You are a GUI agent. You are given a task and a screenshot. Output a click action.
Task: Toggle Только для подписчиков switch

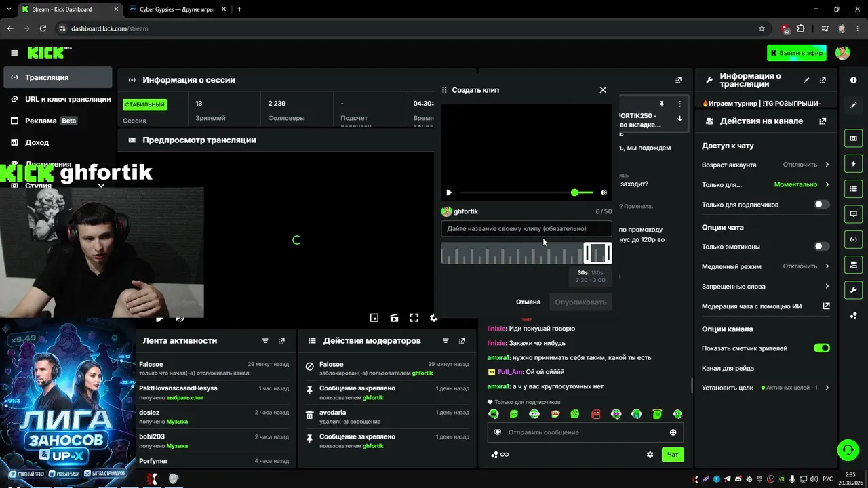pos(821,205)
